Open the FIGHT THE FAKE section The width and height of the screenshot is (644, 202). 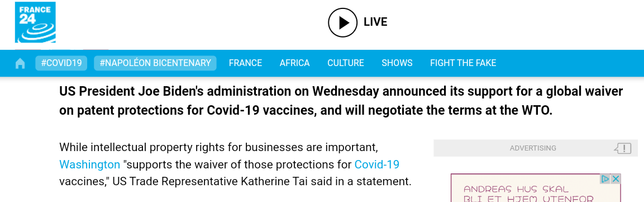coord(463,63)
